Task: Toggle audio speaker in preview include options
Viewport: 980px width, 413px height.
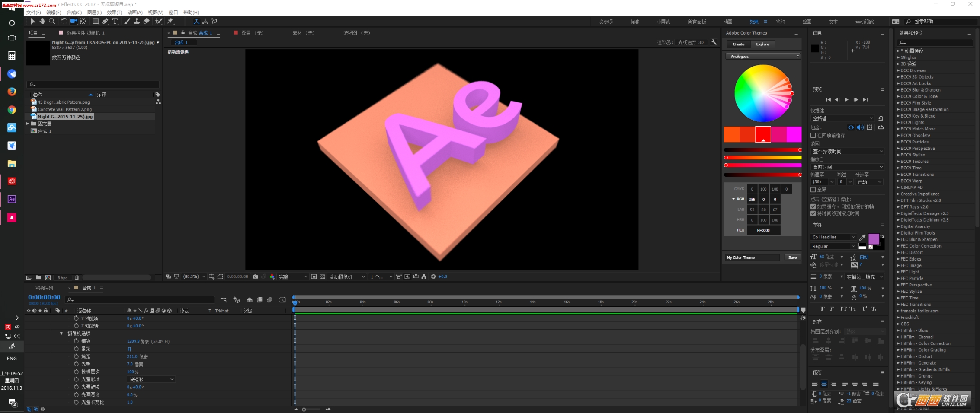Action: point(860,127)
